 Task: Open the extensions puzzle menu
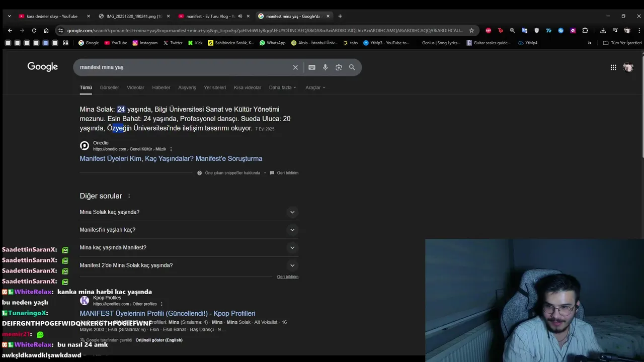coord(585,30)
